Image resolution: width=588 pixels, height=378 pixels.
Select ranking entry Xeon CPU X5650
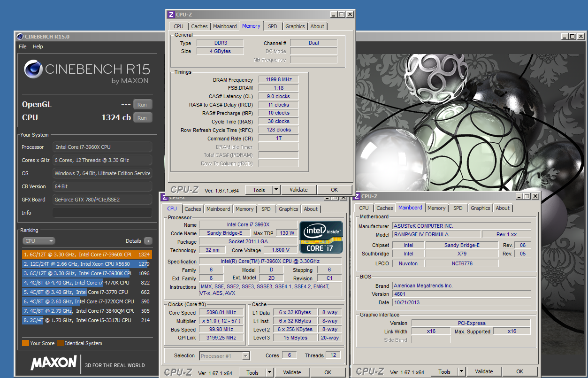(87, 264)
